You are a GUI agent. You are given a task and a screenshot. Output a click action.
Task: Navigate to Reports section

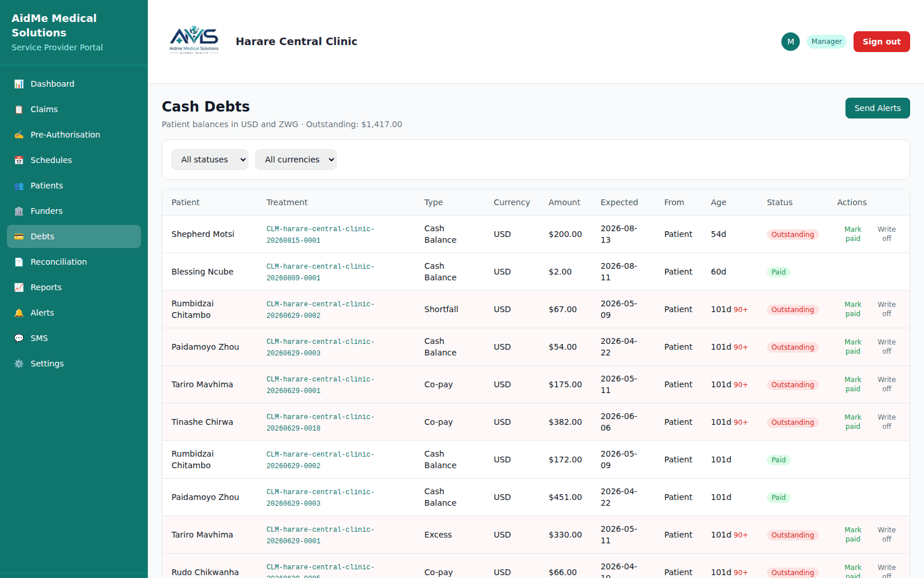coord(74,287)
